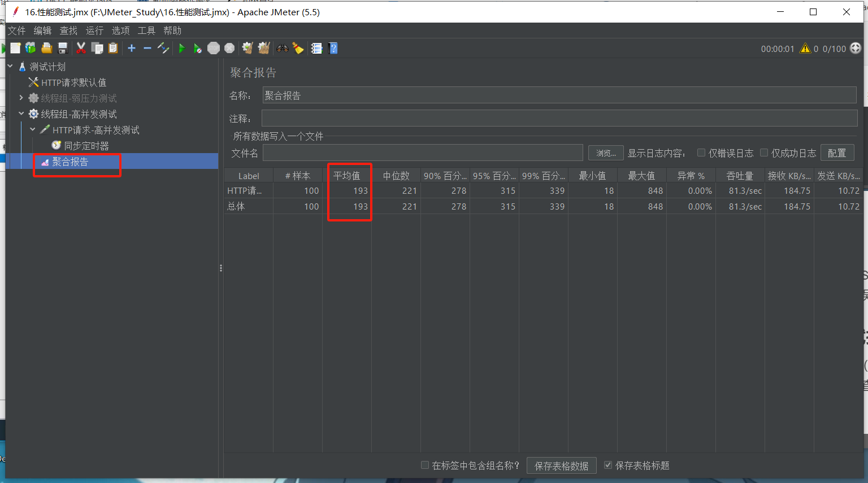Select 线程组-高并发测试 tree item
Image resolution: width=868 pixels, height=483 pixels.
(x=79, y=114)
